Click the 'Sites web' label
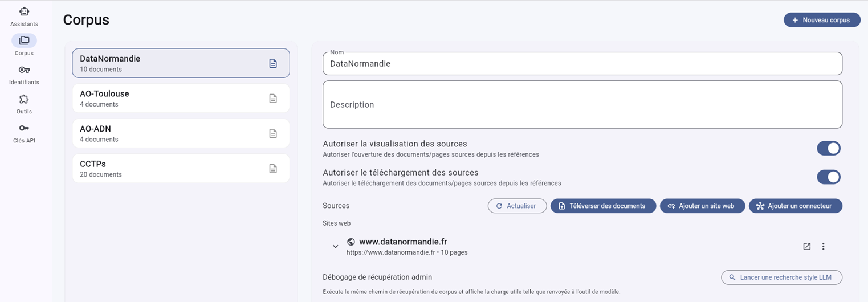Image resolution: width=868 pixels, height=302 pixels. click(337, 223)
